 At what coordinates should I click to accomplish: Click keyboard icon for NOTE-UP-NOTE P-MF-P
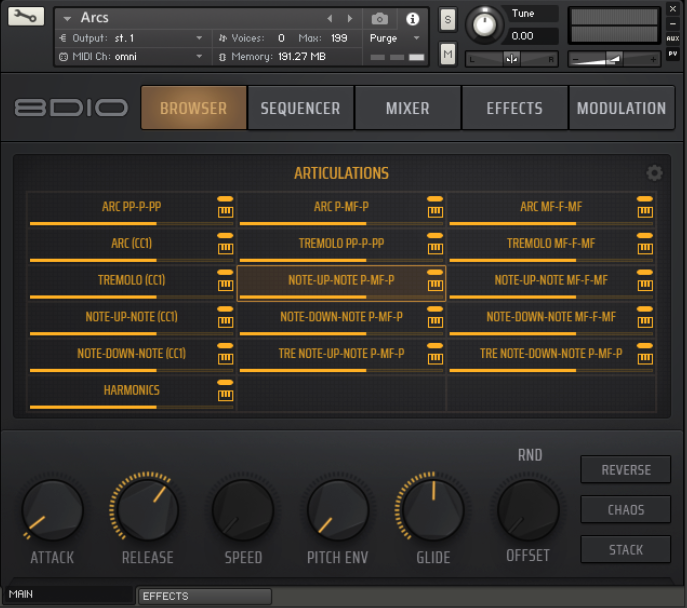tap(435, 286)
